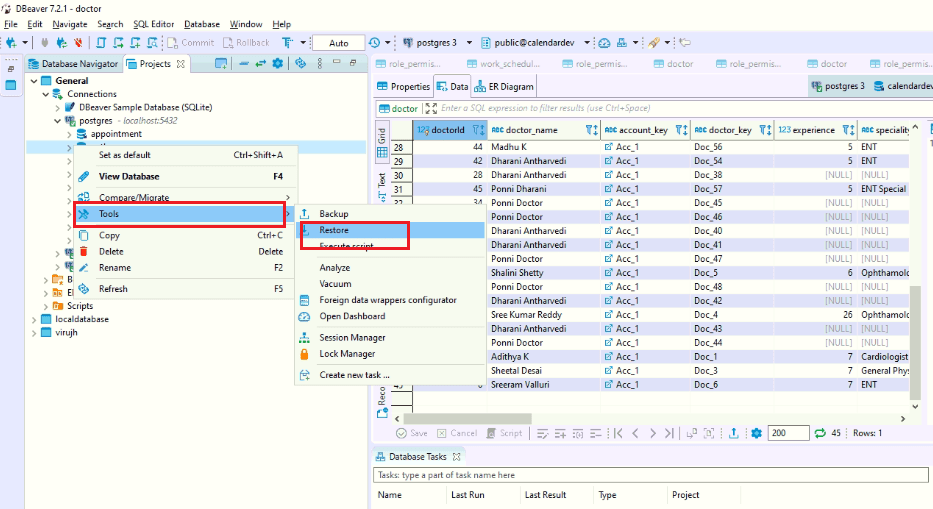The image size is (933, 509).
Task: Select Restore in the Tools submenu
Action: coord(391,230)
